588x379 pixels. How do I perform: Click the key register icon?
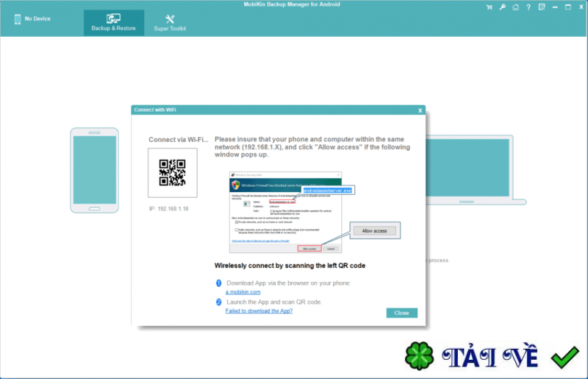[503, 7]
